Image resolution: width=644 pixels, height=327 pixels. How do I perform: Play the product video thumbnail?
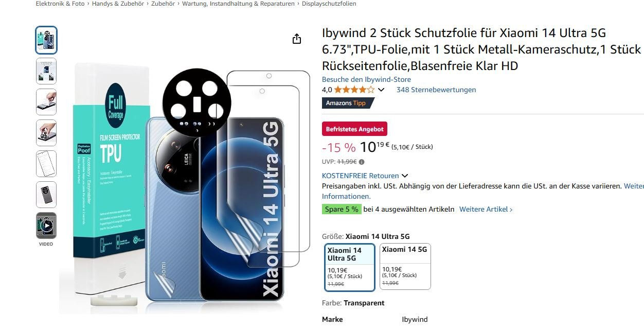(x=46, y=226)
